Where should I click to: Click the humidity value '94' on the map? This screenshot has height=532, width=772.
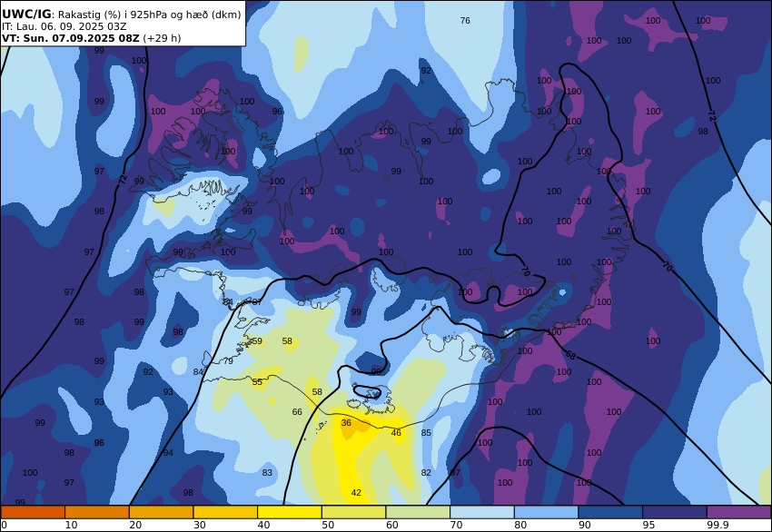pyautogui.click(x=168, y=453)
